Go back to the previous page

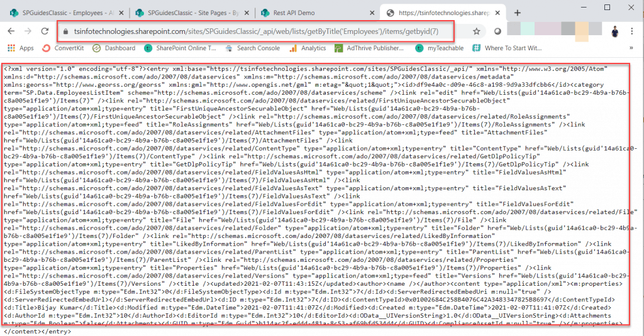coord(11,31)
